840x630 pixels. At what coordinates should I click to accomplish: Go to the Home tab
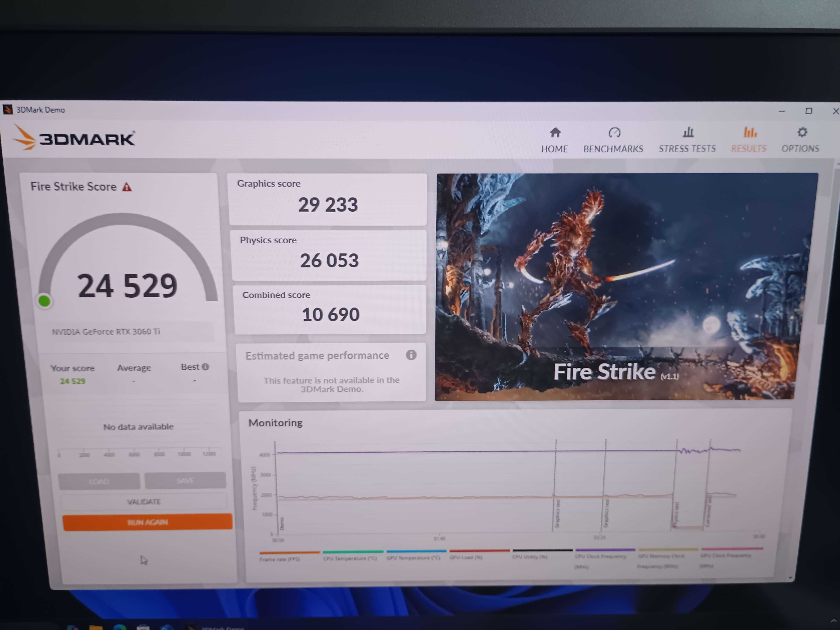(x=555, y=140)
